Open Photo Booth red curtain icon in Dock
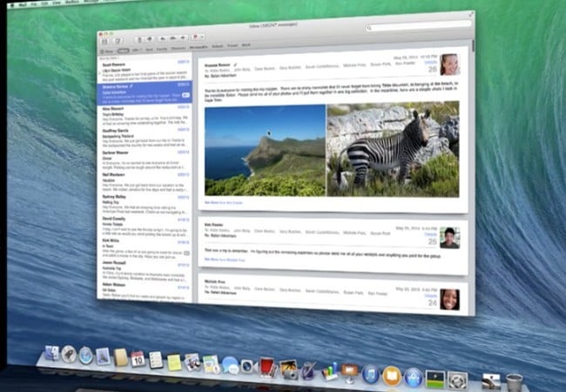 click(x=267, y=367)
